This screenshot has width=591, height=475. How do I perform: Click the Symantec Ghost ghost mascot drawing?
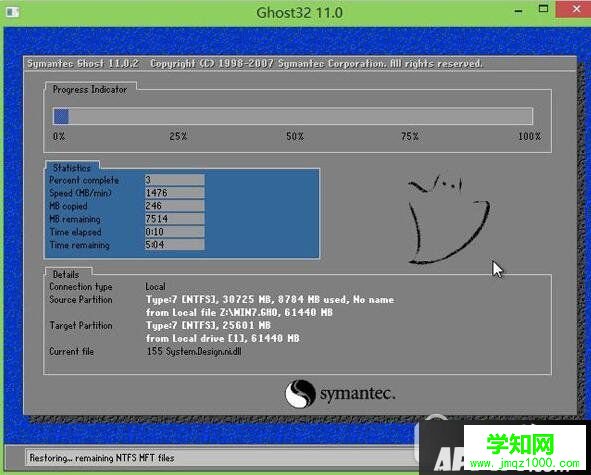(x=449, y=219)
